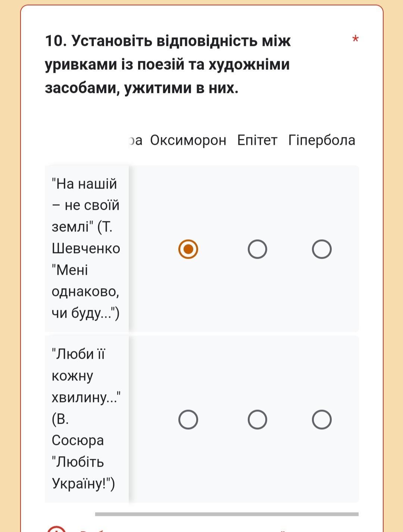Click the red required asterisk
403x532 pixels.
(x=355, y=39)
